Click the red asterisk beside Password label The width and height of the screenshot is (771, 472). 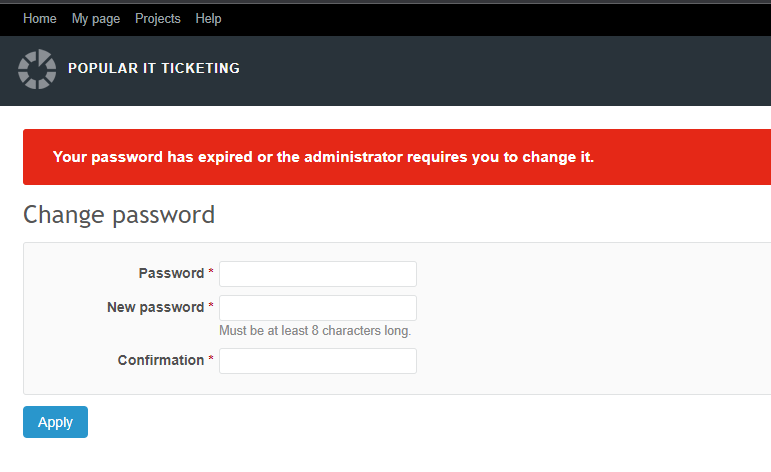[x=211, y=271]
